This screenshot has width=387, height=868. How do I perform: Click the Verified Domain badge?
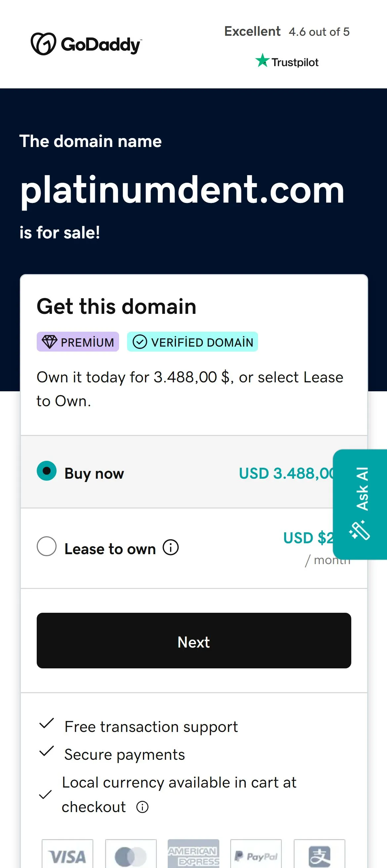click(x=192, y=342)
